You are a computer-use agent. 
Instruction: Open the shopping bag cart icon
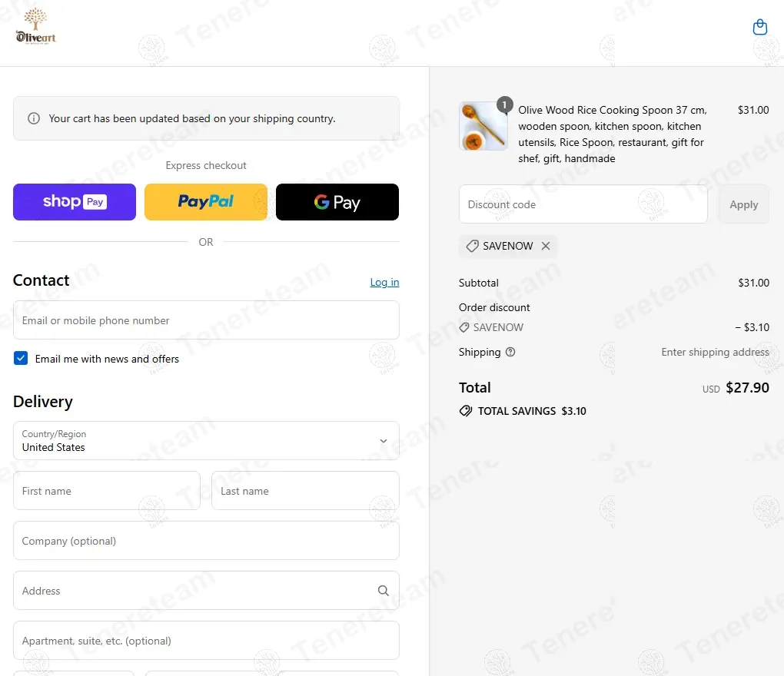pyautogui.click(x=759, y=28)
